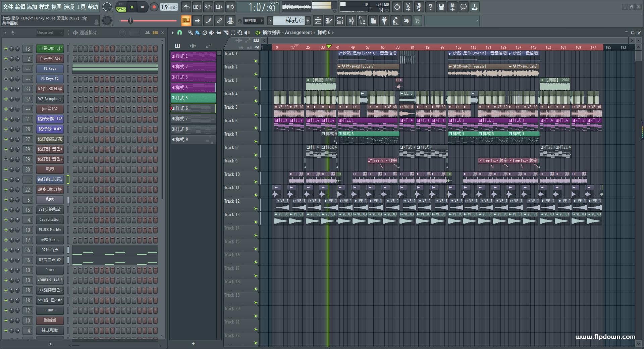The image size is (644, 349).
Task: Open the browser view icon
Action: point(362,21)
